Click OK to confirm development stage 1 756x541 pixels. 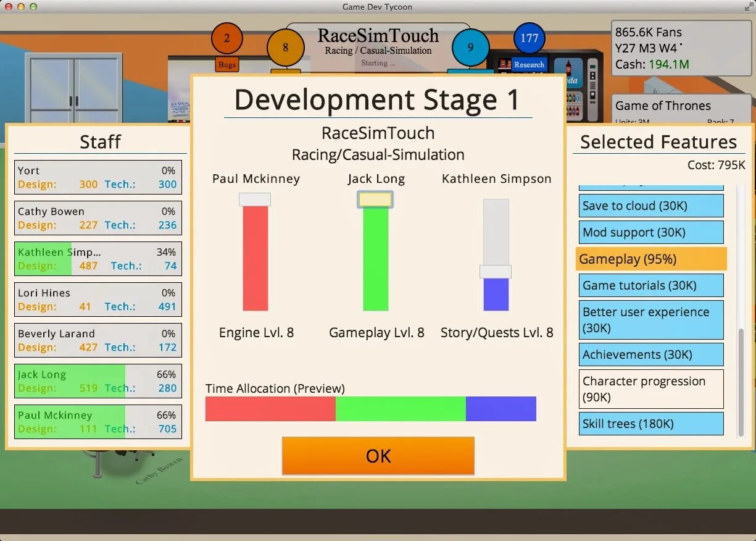click(x=378, y=456)
